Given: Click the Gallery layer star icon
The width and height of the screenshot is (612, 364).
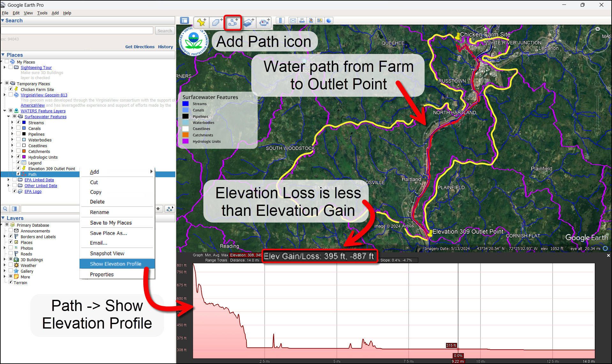Looking at the screenshot, I should tap(16, 271).
